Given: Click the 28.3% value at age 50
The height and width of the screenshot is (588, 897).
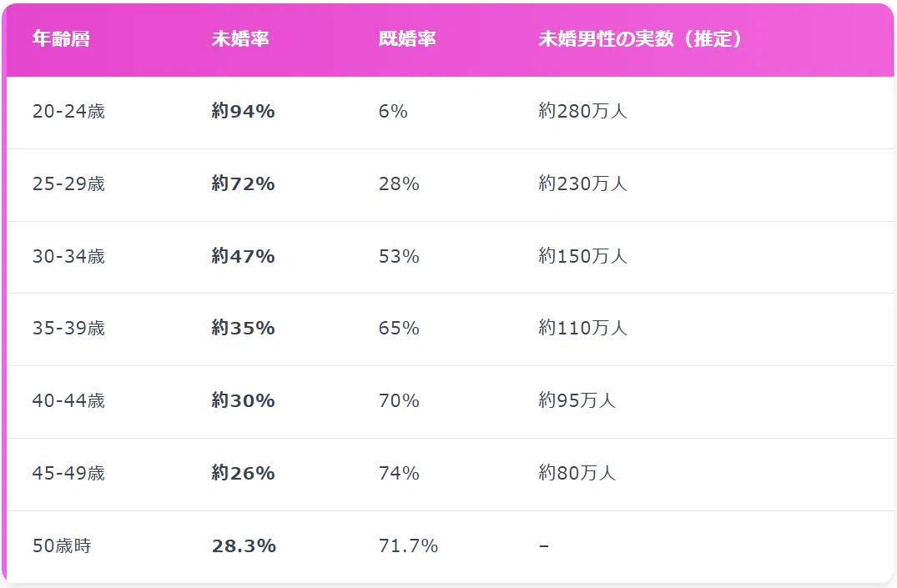Looking at the screenshot, I should [x=244, y=545].
